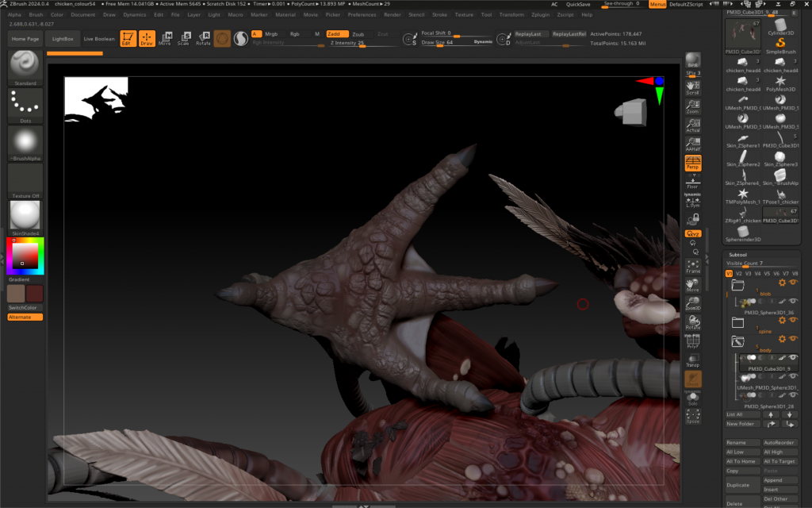Click the Frame view icon
812x508 pixels.
click(x=693, y=267)
